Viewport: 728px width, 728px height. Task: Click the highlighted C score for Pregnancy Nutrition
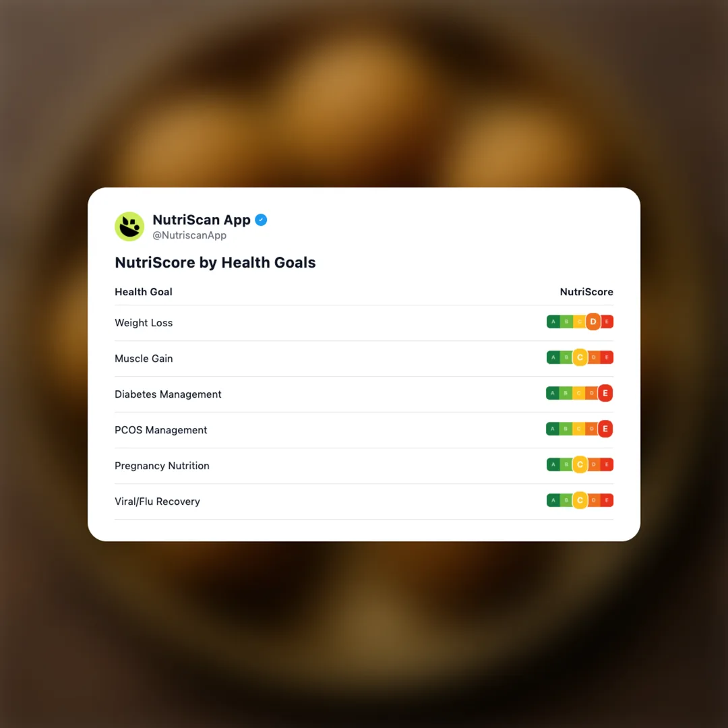point(580,464)
